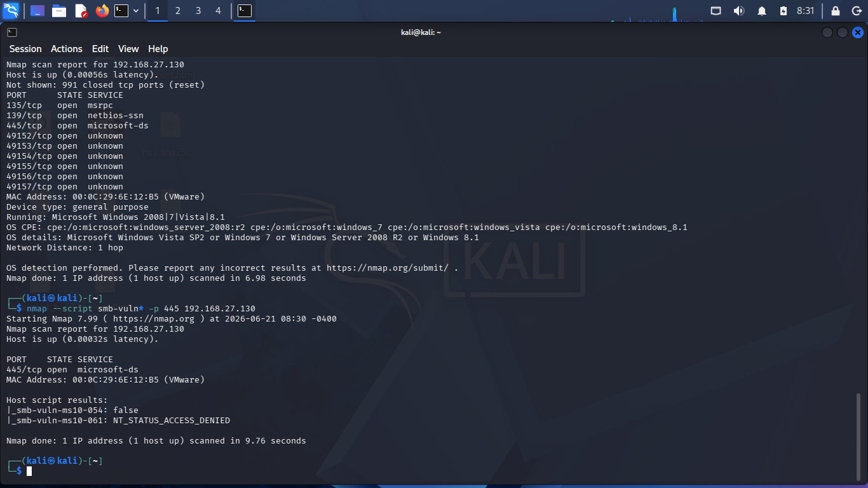Click the 'OS details:' line

(243, 237)
